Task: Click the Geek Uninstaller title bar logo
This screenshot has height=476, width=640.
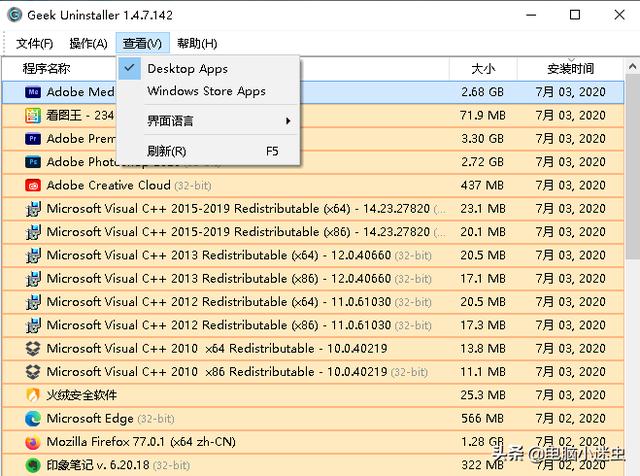Action: pyautogui.click(x=15, y=15)
